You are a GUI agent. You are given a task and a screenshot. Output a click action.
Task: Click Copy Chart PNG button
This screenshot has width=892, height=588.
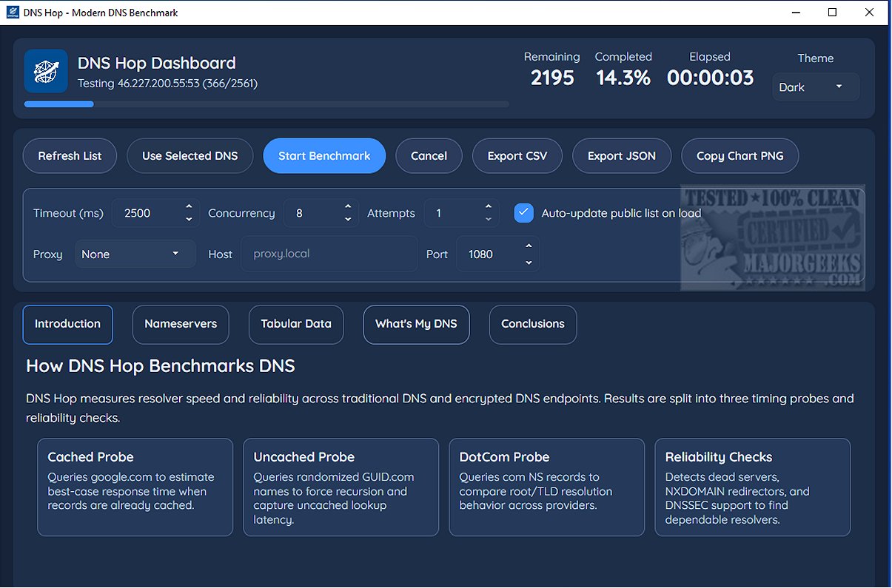[x=740, y=156]
